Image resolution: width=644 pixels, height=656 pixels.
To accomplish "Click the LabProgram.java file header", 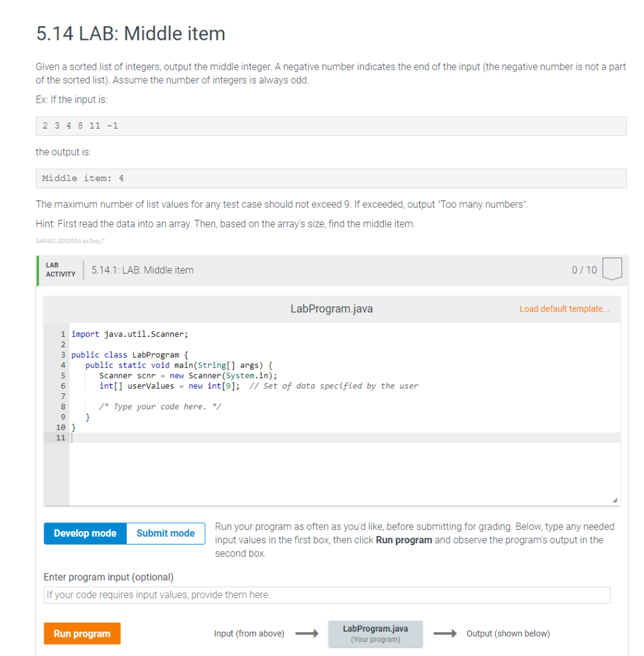I will (x=331, y=309).
